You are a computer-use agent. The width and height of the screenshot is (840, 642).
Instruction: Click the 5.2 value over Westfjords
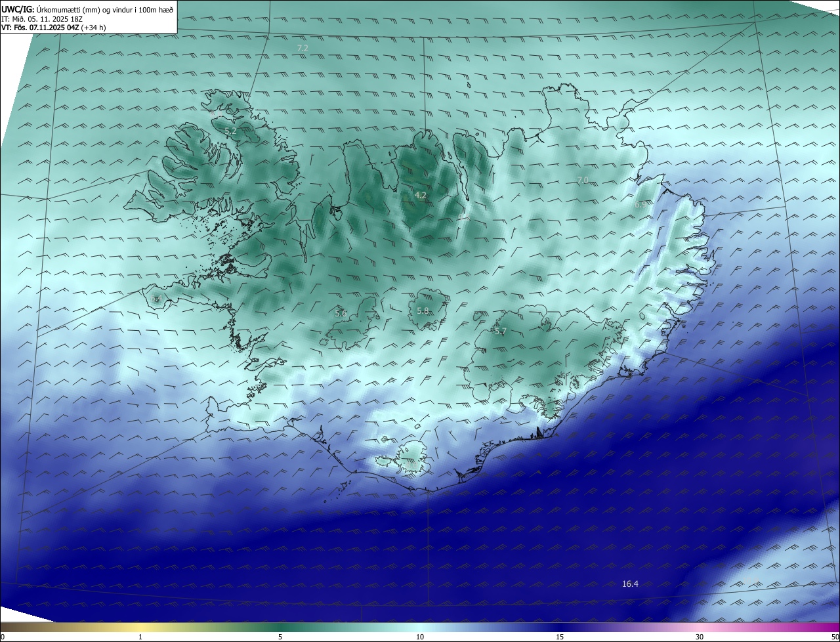pos(230,131)
